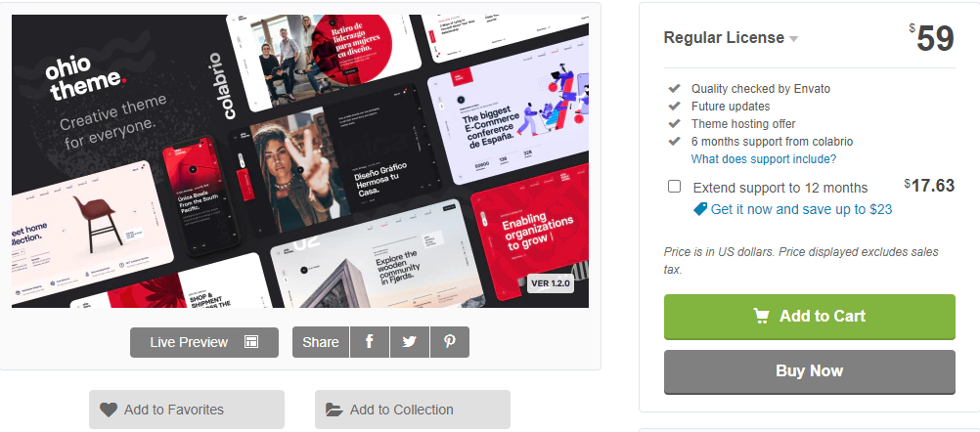Click the Pinterest share icon
The width and height of the screenshot is (980, 432).
click(449, 342)
